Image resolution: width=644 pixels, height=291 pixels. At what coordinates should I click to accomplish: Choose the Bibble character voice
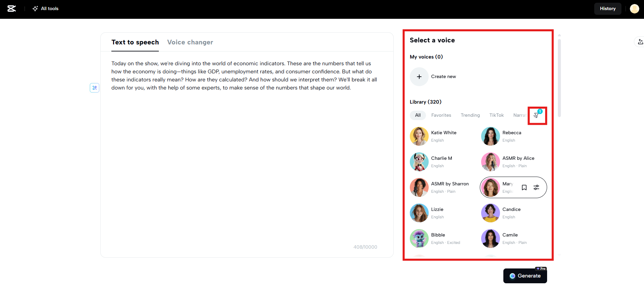tap(419, 239)
